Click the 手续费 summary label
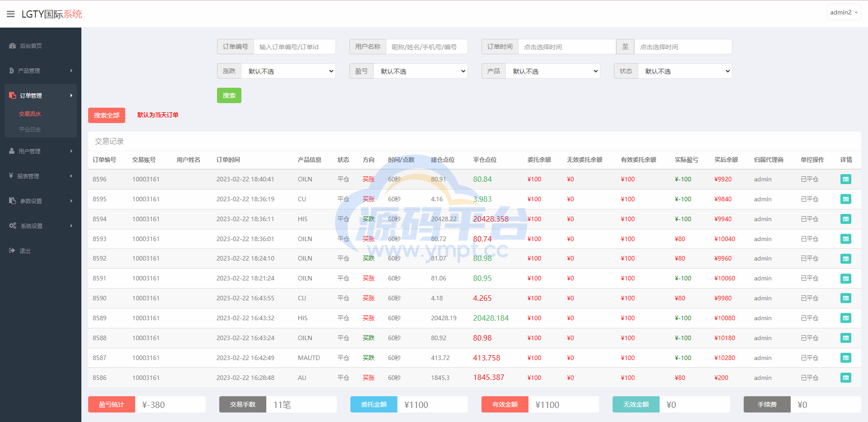This screenshot has width=868, height=422. coord(767,404)
